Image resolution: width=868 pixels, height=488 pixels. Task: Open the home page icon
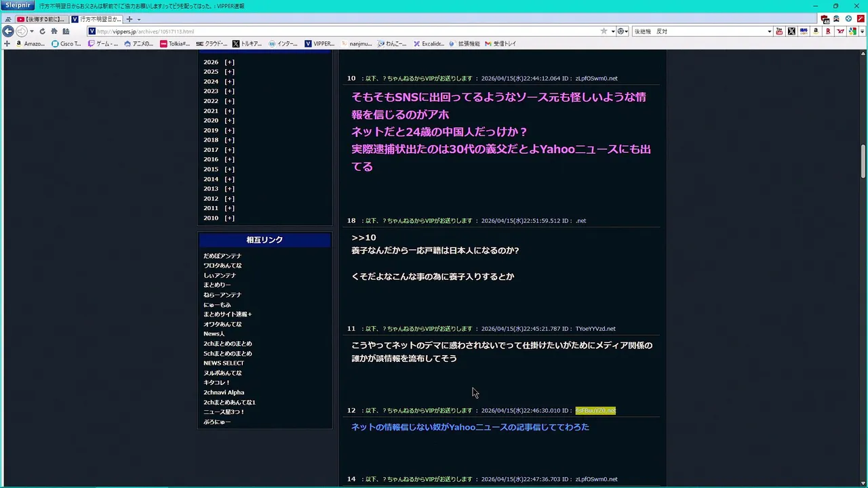pos(54,31)
